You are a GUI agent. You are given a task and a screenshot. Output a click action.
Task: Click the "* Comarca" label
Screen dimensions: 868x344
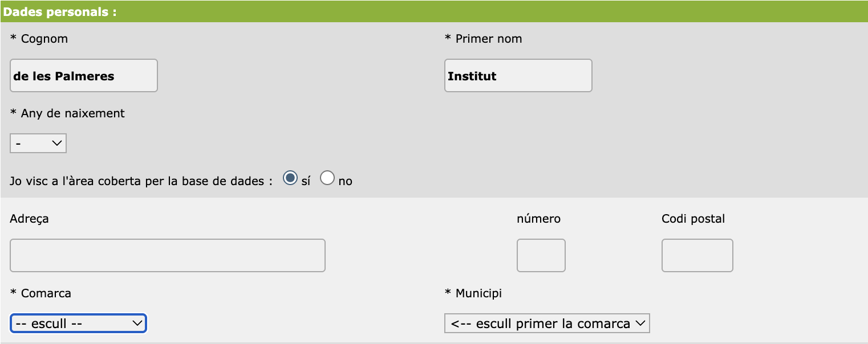(x=40, y=293)
